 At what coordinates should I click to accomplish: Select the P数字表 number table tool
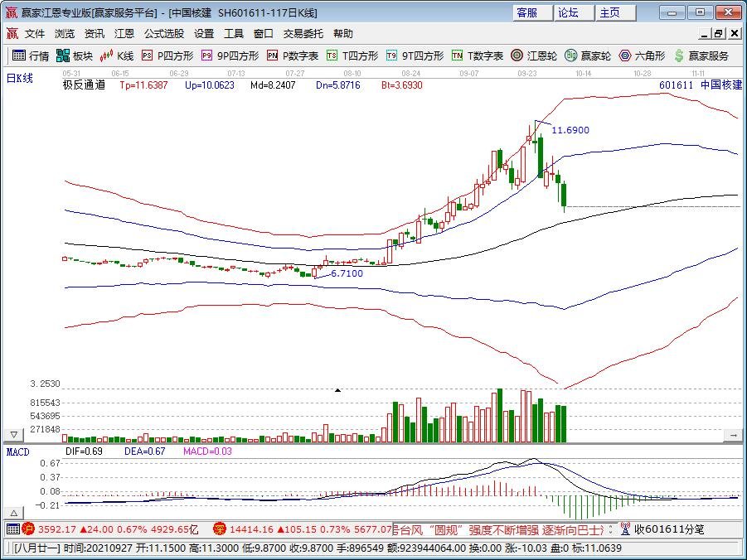click(x=293, y=56)
